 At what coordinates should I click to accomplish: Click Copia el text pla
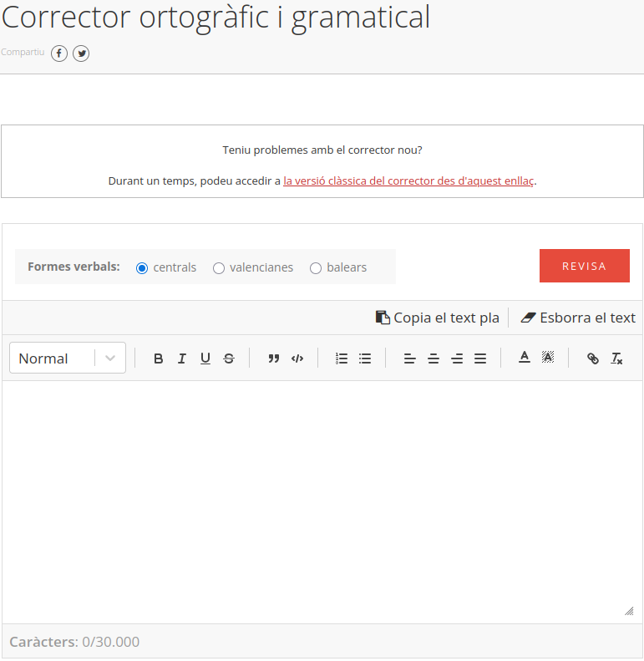coord(438,318)
